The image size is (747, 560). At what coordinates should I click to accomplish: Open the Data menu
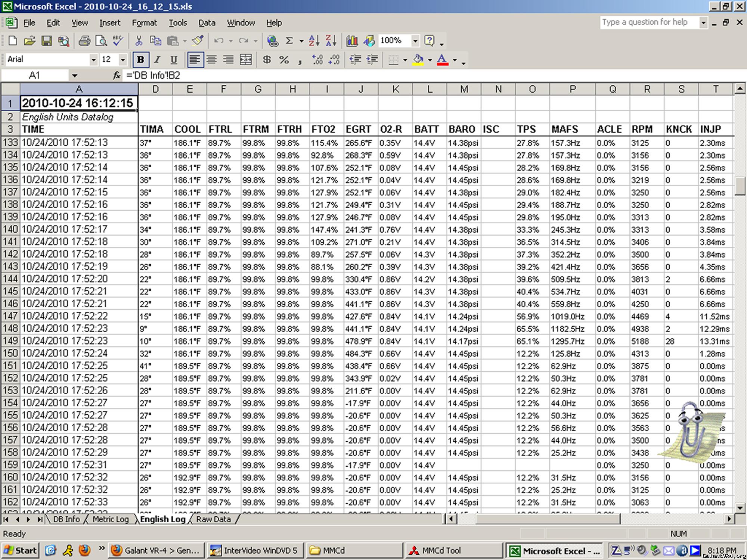(x=207, y=23)
